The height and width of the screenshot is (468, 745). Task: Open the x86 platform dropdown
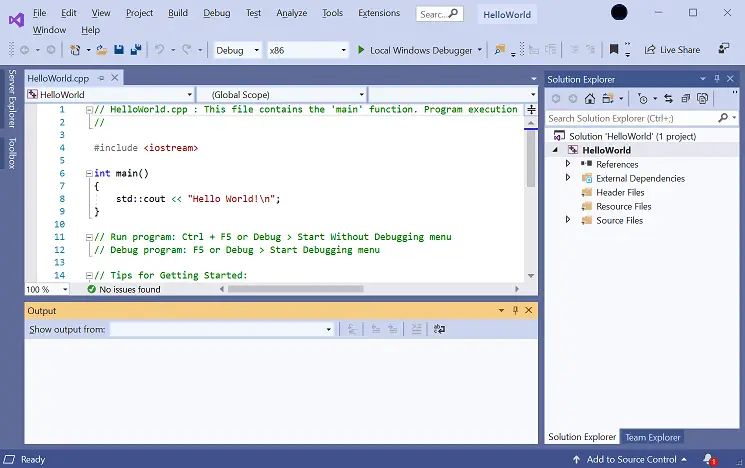point(307,50)
